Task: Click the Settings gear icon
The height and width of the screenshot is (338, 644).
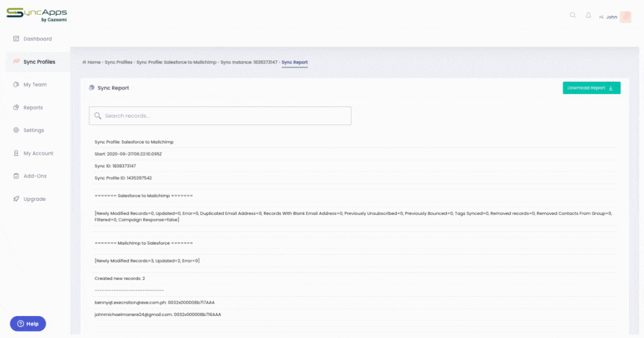Action: 16,130
